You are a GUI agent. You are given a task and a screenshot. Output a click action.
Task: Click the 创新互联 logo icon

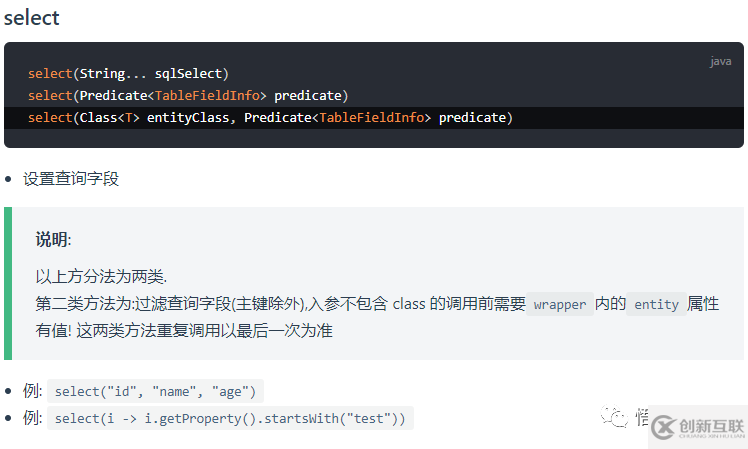pyautogui.click(x=664, y=427)
